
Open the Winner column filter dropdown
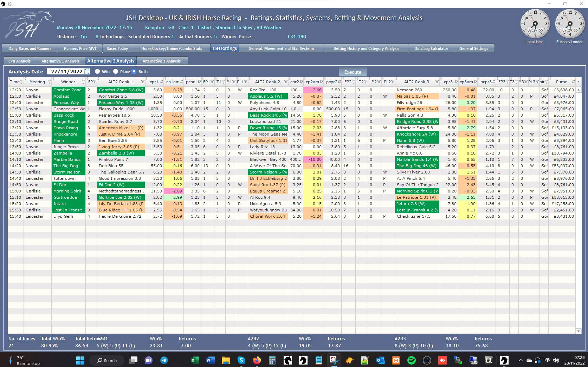(83, 82)
